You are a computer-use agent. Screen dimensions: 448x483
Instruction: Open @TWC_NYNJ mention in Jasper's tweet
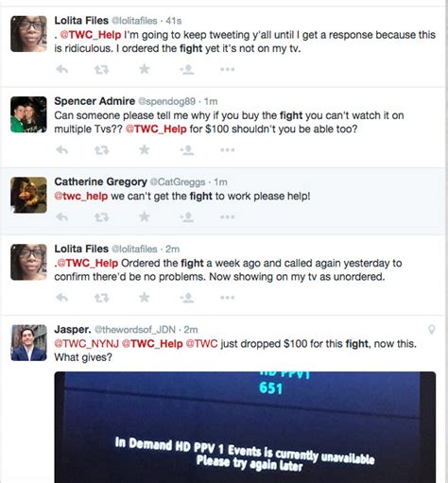87,344
